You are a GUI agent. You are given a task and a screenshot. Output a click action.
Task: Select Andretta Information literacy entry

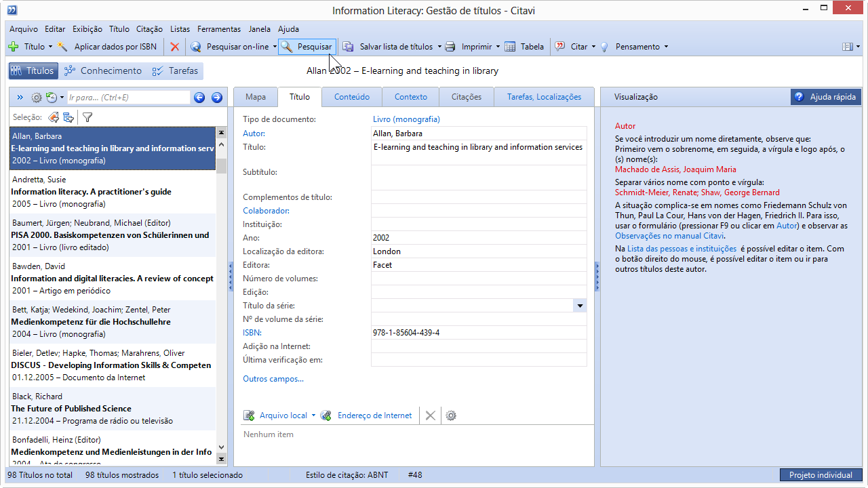click(113, 192)
